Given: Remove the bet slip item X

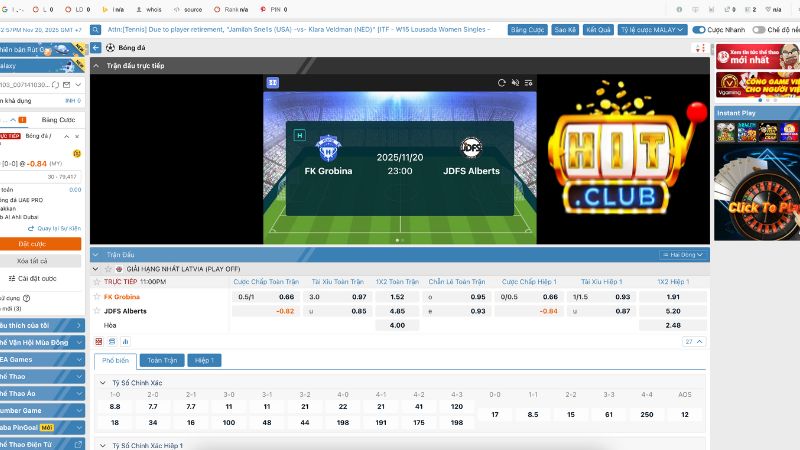Looking at the screenshot, I should click(77, 137).
